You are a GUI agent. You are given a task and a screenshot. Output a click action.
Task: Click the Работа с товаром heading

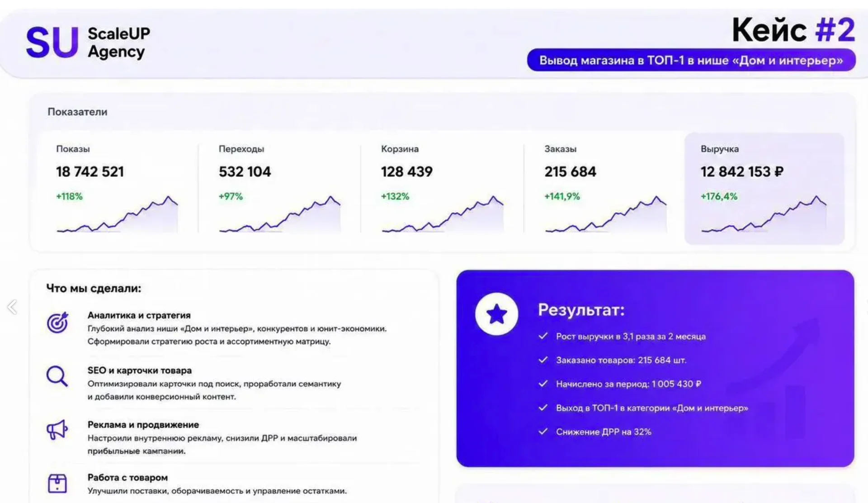point(127,478)
